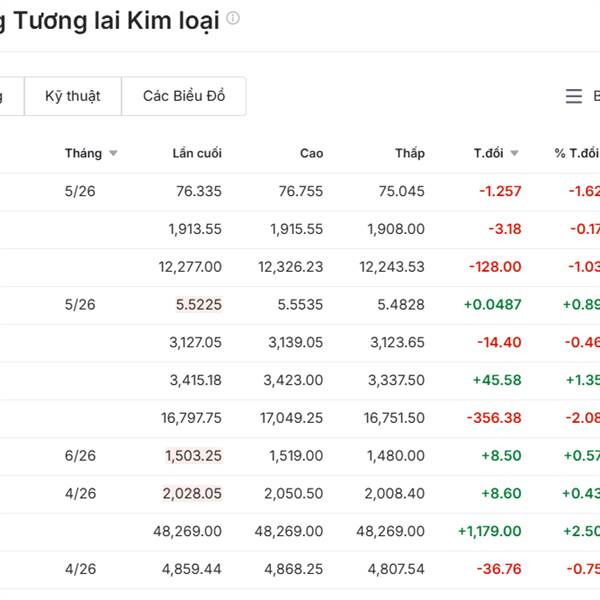Viewport: 600px width, 600px height.
Task: Switch to the Kỹ thuật tab
Action: pos(73,96)
